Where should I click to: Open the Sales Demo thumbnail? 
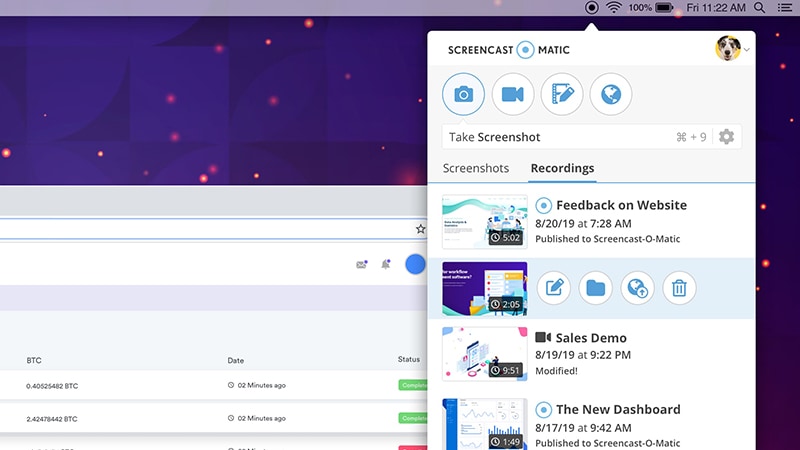point(485,354)
